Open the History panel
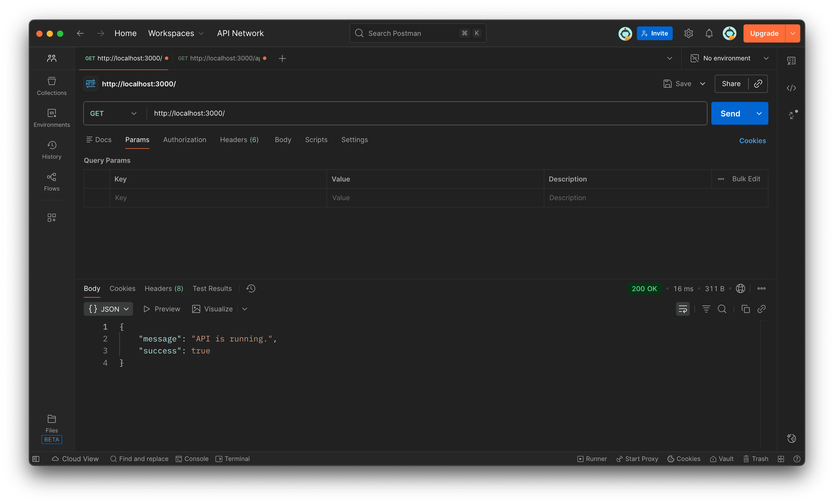834x504 pixels. 51,149
